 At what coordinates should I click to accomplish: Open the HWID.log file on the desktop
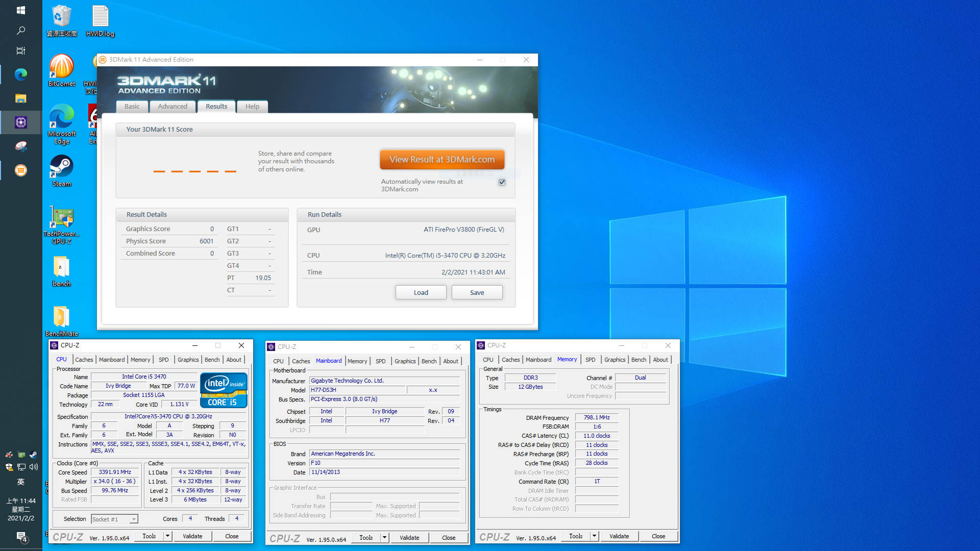pos(100,21)
